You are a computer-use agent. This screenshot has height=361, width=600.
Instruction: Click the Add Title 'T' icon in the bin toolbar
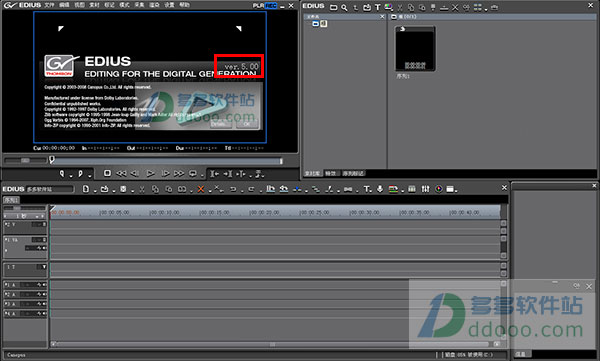pyautogui.click(x=378, y=7)
